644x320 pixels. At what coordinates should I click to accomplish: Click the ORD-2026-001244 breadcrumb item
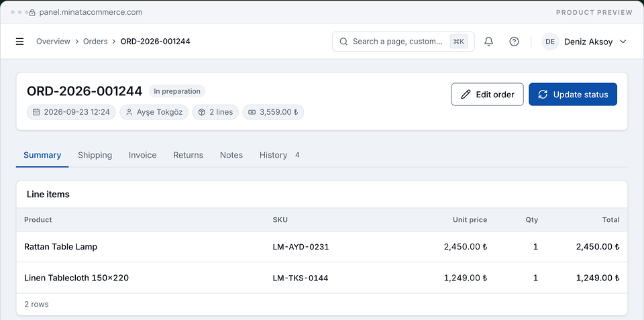point(155,42)
